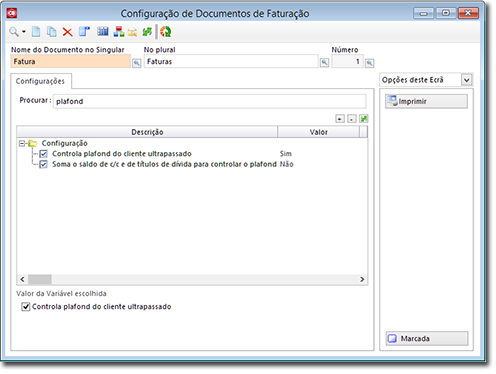The image size is (496, 374).
Task: Toggle bottom checkbox Controla plafond do cliente ultrapassado
Action: coord(26,307)
